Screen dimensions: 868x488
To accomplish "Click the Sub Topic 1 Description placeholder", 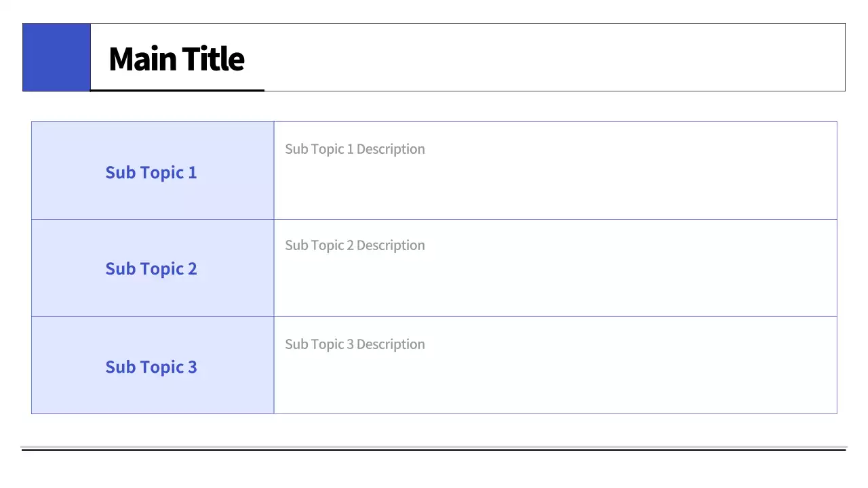I will tap(355, 149).
